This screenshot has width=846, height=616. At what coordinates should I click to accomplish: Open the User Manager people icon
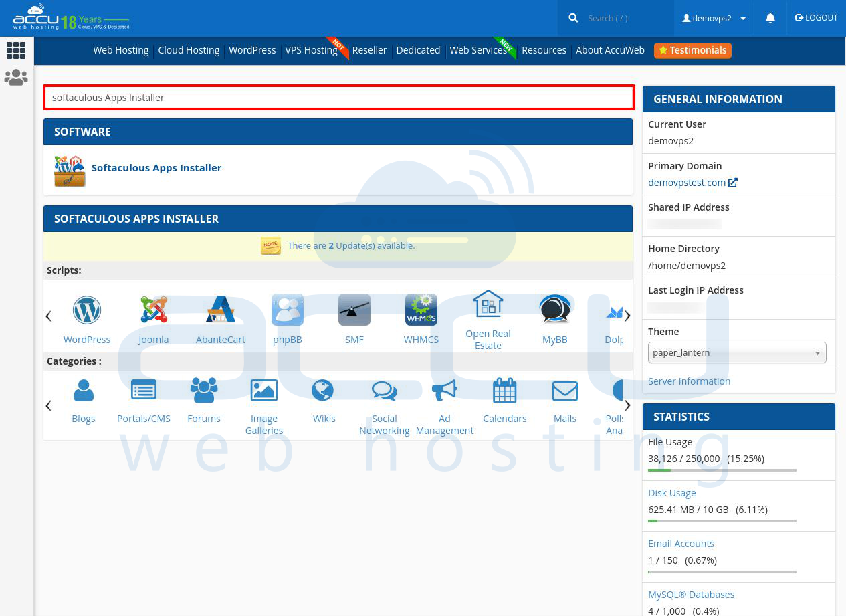(16, 78)
